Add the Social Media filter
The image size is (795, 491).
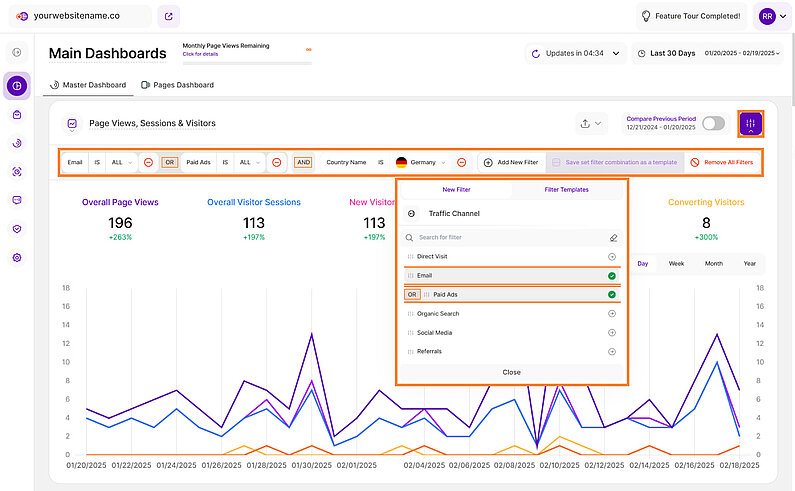[611, 333]
